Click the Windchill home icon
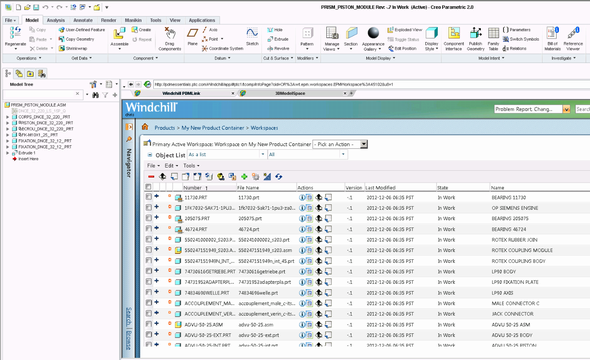 pyautogui.click(x=145, y=127)
